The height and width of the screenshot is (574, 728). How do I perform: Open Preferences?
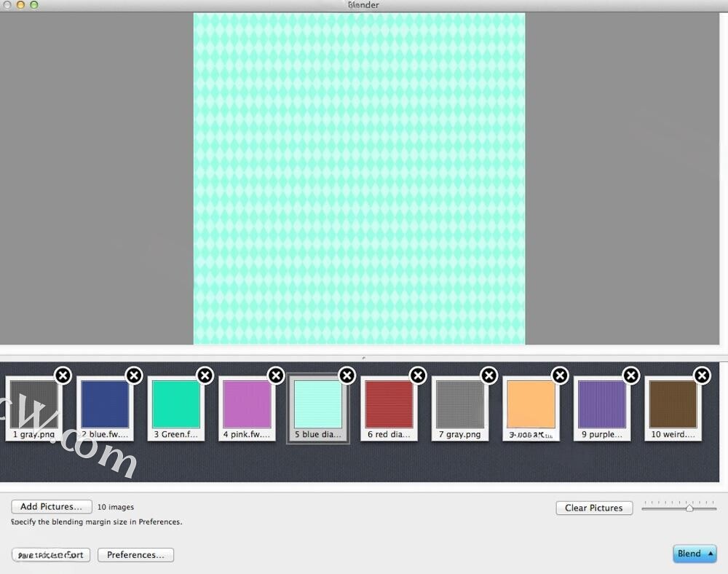[x=135, y=555]
